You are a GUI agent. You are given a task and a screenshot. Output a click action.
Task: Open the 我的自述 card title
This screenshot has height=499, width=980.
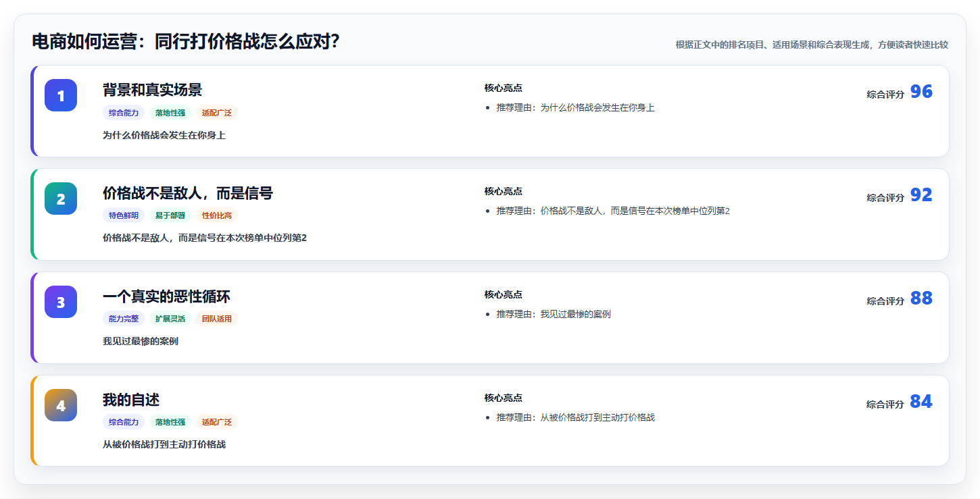click(131, 400)
